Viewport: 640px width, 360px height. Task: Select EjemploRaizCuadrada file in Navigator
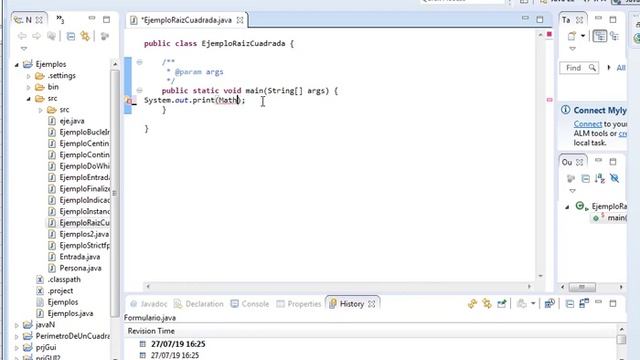[x=79, y=223]
